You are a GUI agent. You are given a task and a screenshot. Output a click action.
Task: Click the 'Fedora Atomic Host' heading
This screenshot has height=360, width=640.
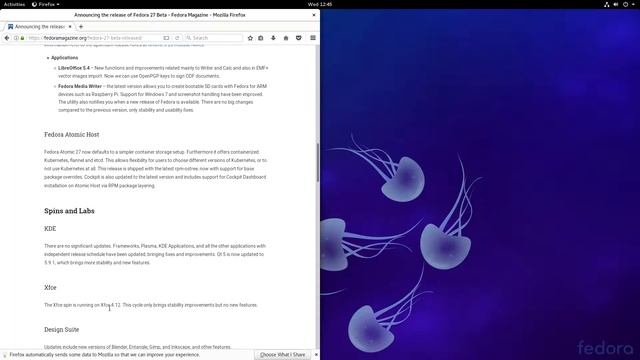[x=71, y=135]
